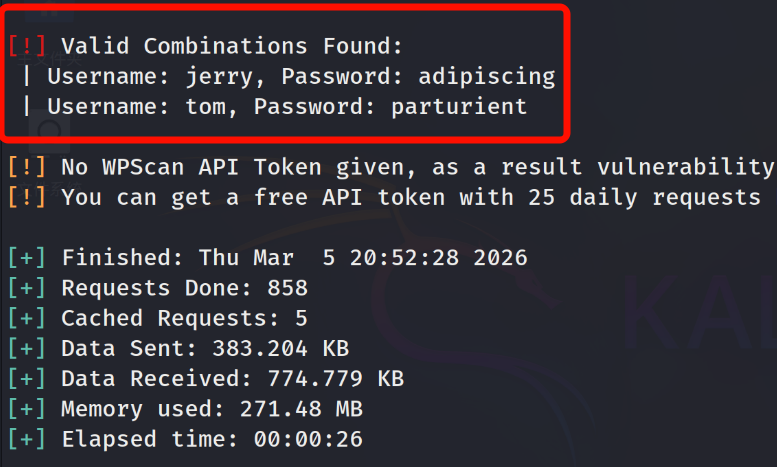Click the [+] marker beside Memory used
This screenshot has width=777, height=467.
click(26, 408)
